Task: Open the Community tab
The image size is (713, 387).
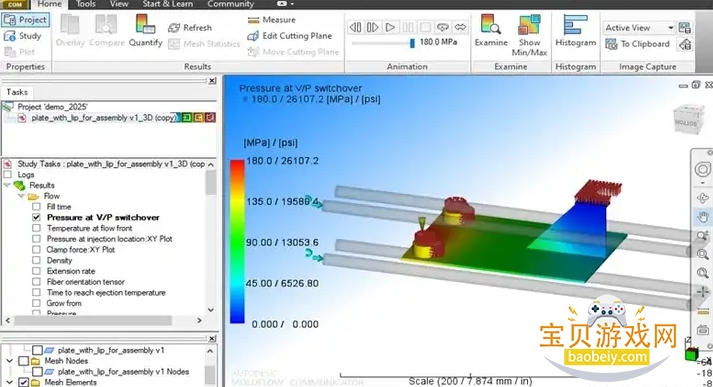Action: (231, 4)
